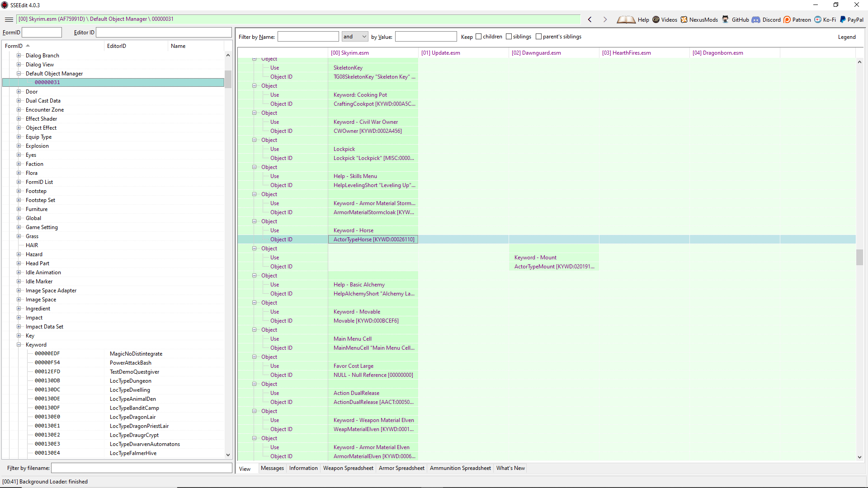868x488 pixels.
Task: Click the record view vertical scrollbar thumb
Action: point(859,258)
